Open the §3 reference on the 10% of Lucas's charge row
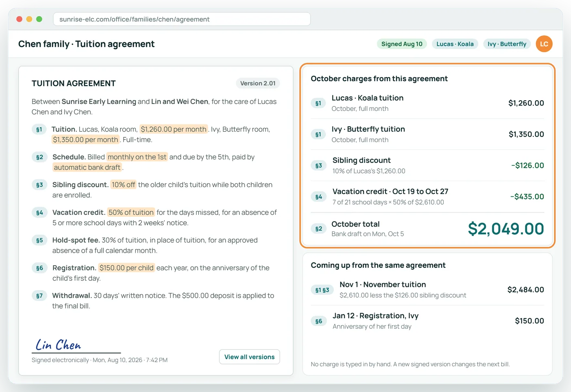Screen dimensions: 571x392 pos(319,166)
